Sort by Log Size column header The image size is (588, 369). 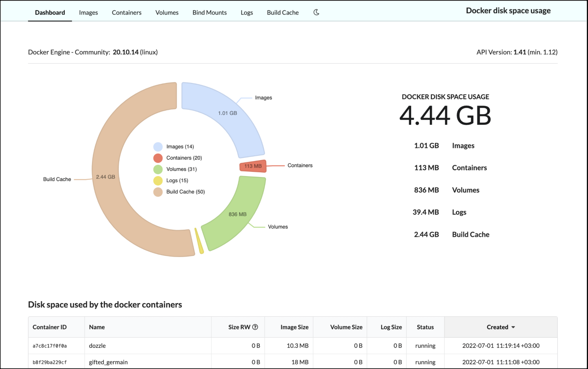[391, 327]
